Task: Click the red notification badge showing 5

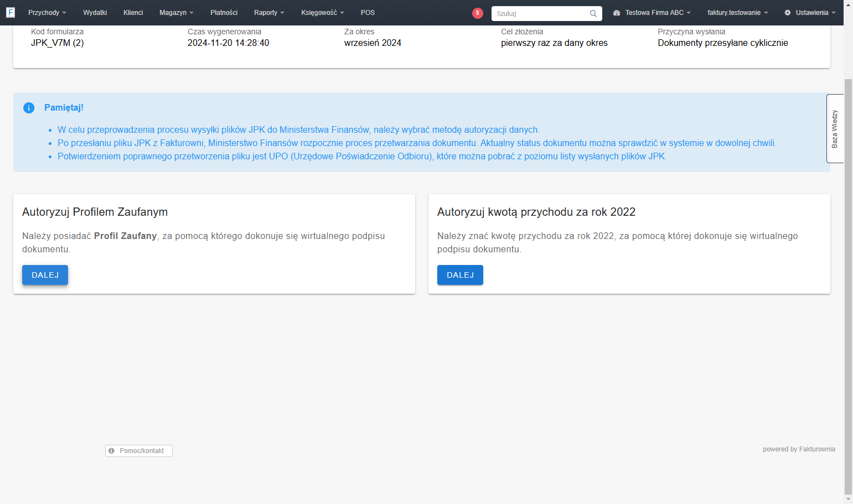Action: tap(478, 13)
